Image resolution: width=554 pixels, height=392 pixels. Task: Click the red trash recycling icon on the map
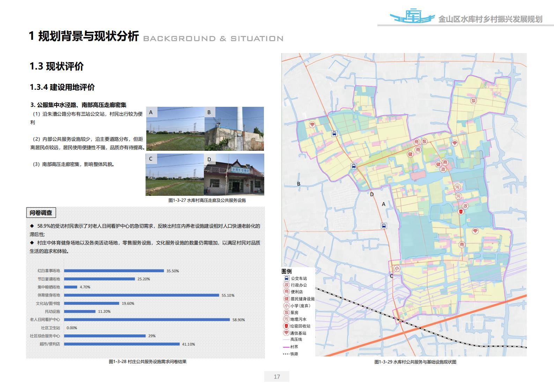461,212
